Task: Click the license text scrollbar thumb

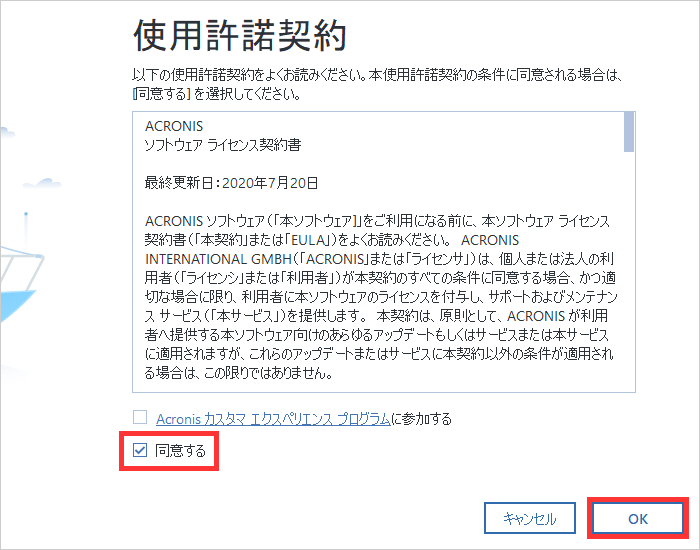Action: pos(629,132)
